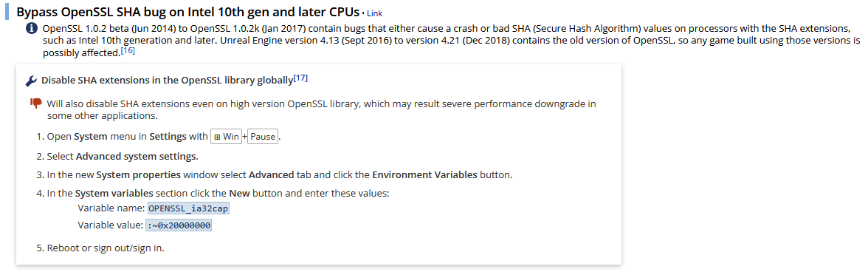Image resolution: width=868 pixels, height=272 pixels.
Task: Click the Win key badge
Action: [x=227, y=137]
